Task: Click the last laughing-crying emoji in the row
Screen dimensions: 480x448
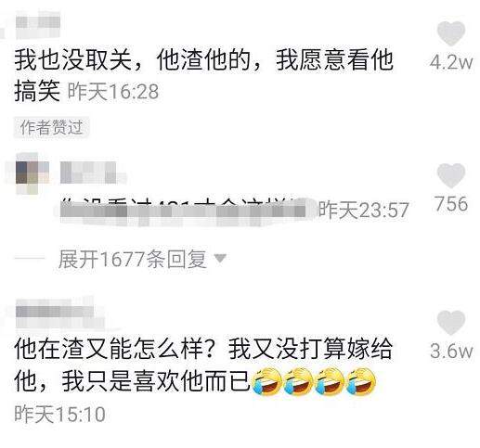Action: (x=360, y=381)
